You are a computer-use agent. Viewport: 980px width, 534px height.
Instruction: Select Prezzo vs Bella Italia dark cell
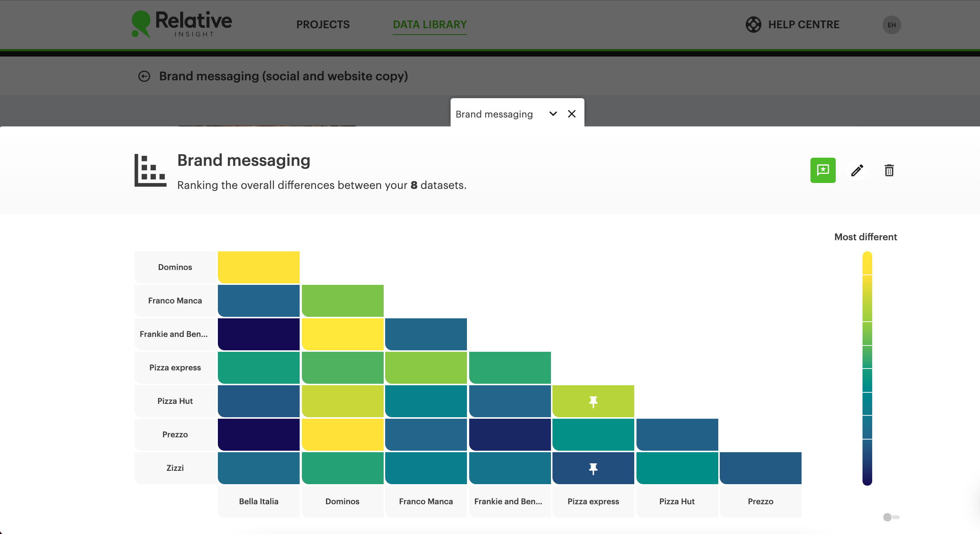(x=258, y=435)
